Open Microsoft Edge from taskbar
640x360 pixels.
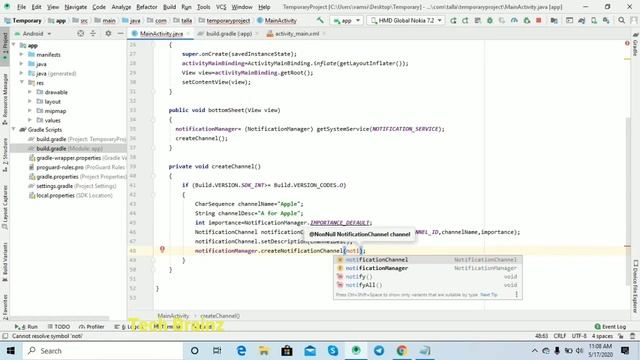(x=241, y=351)
